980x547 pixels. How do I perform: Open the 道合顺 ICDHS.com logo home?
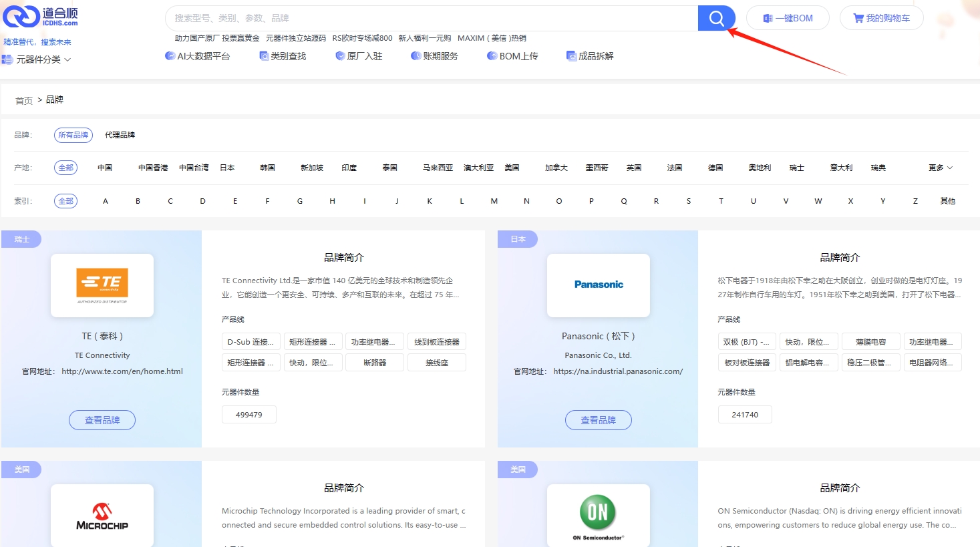tap(41, 17)
